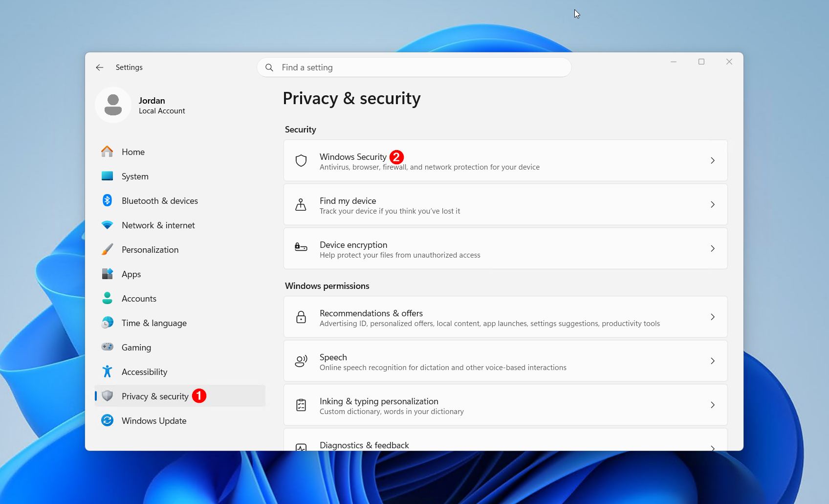
Task: Open Device encryption chevron arrow
Action: pos(713,248)
